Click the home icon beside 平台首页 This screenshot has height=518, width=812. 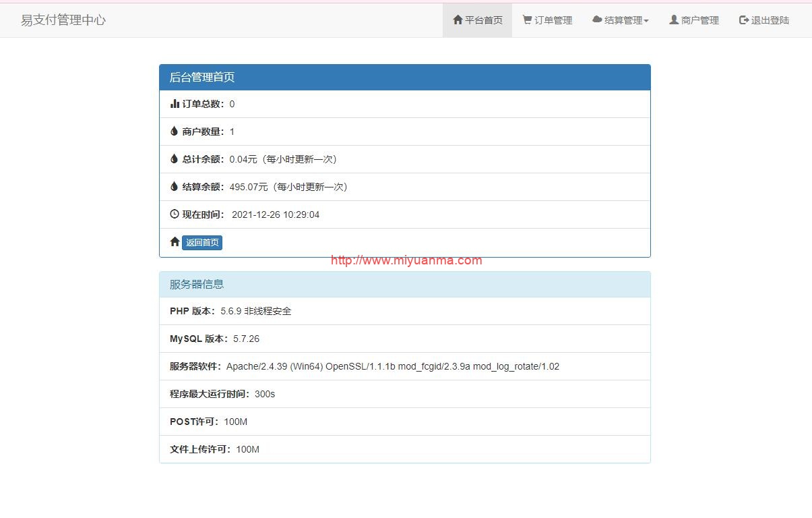[x=458, y=20]
